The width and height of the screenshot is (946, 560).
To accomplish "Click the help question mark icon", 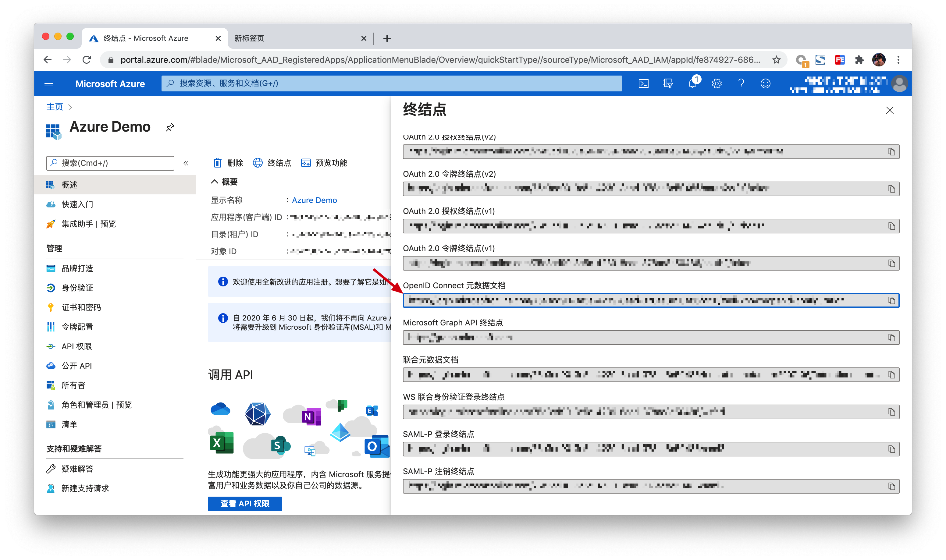I will click(x=741, y=83).
